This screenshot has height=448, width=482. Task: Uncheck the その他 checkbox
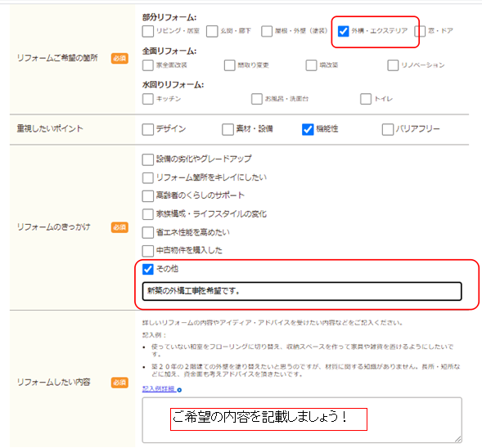(x=148, y=269)
